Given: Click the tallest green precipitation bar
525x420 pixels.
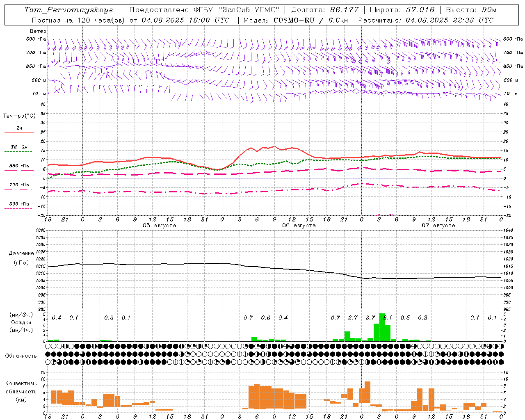Looking at the screenshot, I should tap(382, 327).
